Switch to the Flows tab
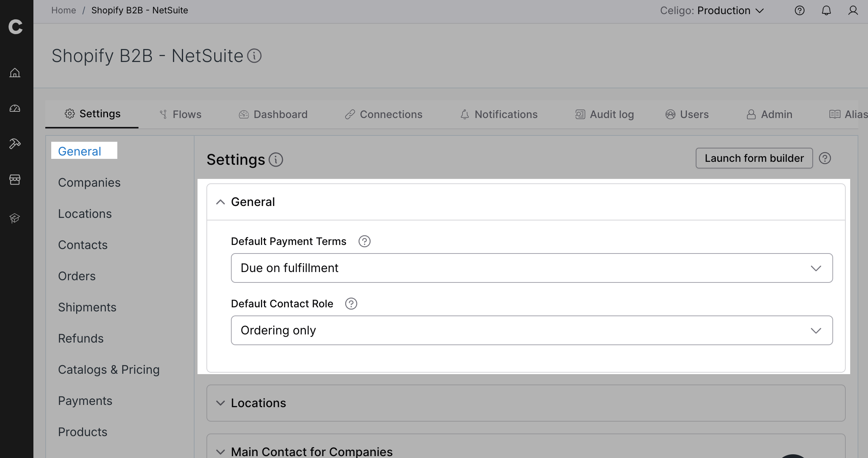This screenshot has width=868, height=458. pyautogui.click(x=180, y=114)
